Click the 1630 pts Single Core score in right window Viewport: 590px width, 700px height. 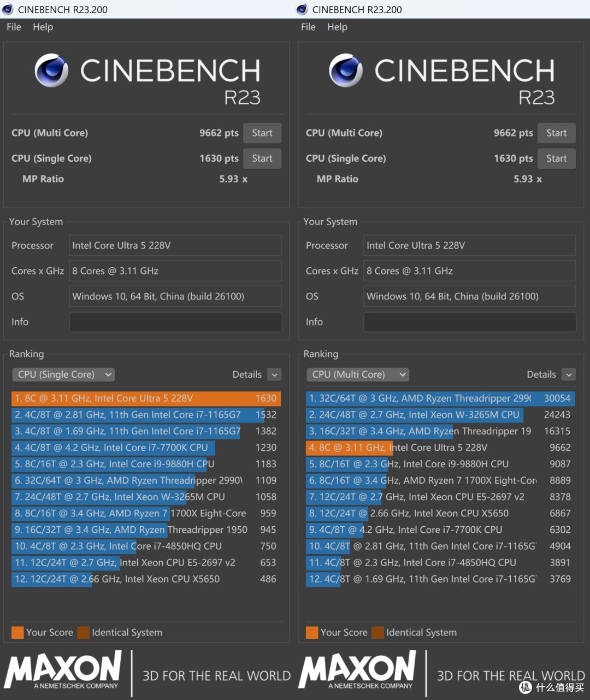(514, 158)
